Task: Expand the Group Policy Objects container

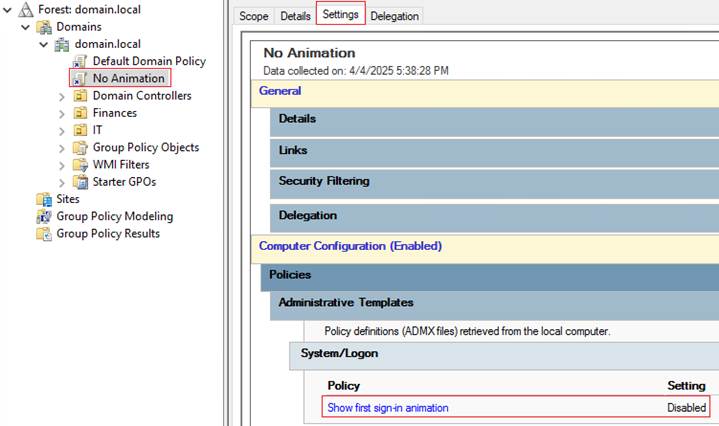Action: [x=62, y=148]
